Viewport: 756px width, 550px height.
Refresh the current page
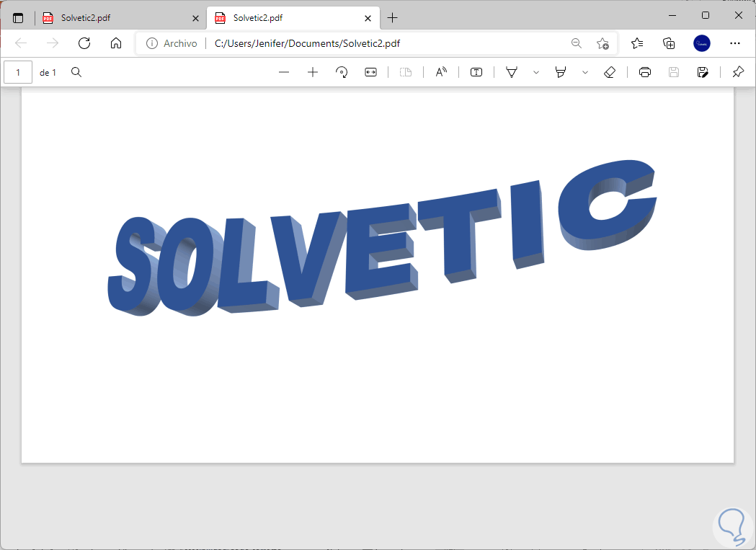click(x=84, y=43)
